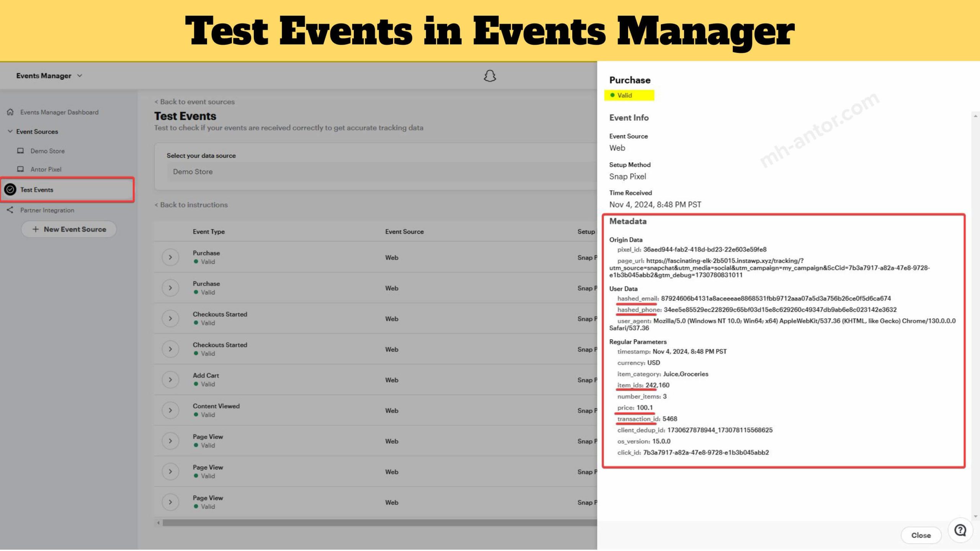Expand the first Checkouts Started row
This screenshot has height=551, width=980.
click(x=170, y=318)
